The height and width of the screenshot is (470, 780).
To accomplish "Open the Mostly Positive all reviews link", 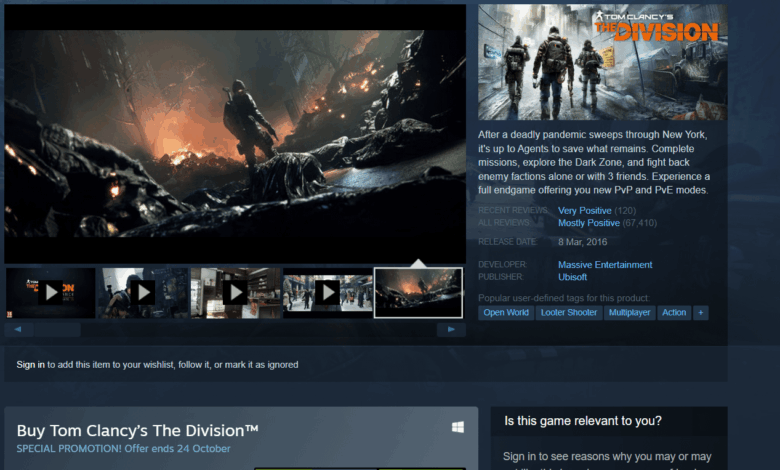I will (589, 223).
